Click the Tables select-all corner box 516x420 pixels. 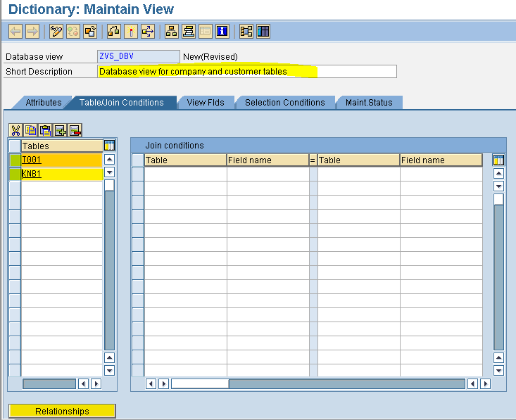(x=15, y=146)
